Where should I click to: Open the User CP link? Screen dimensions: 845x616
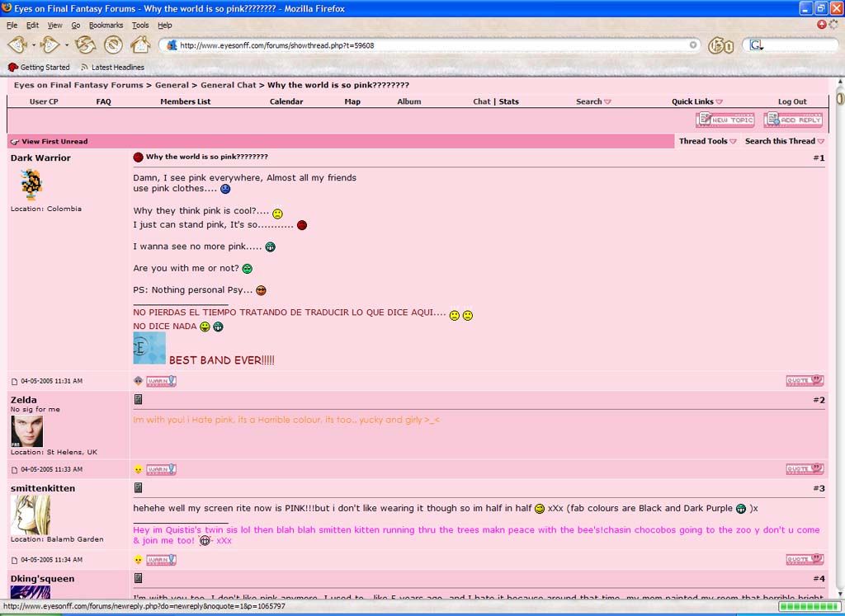coord(44,101)
